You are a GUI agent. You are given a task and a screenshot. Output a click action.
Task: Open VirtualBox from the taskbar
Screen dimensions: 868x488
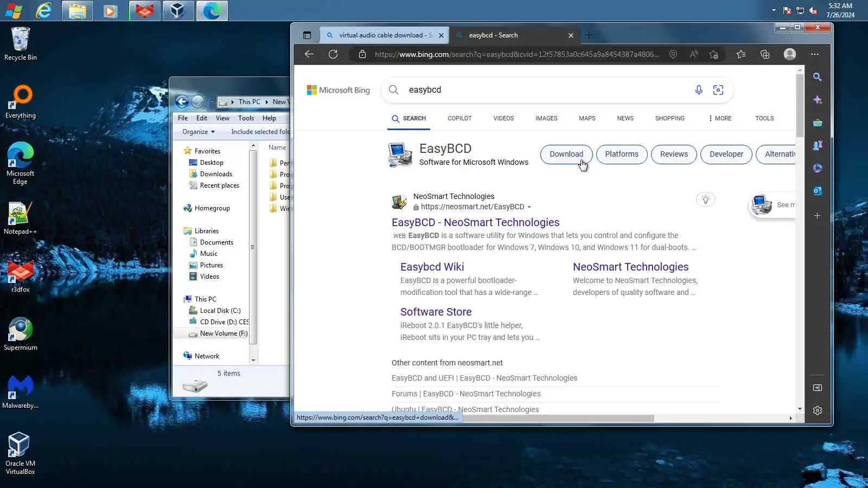point(177,11)
